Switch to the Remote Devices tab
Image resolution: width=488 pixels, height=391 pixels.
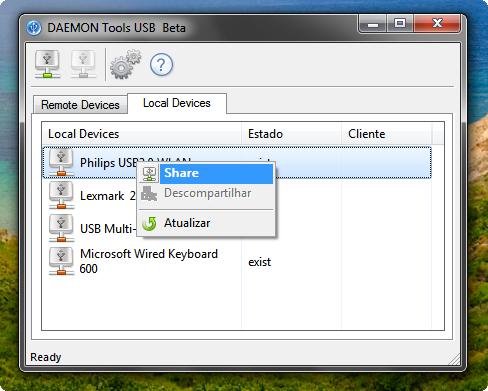(x=80, y=105)
